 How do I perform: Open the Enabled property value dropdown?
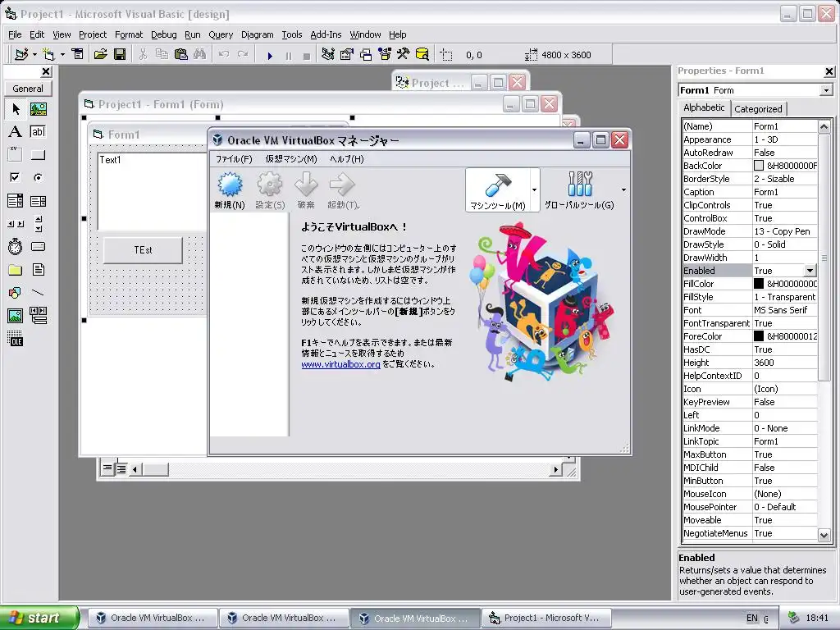(x=810, y=271)
